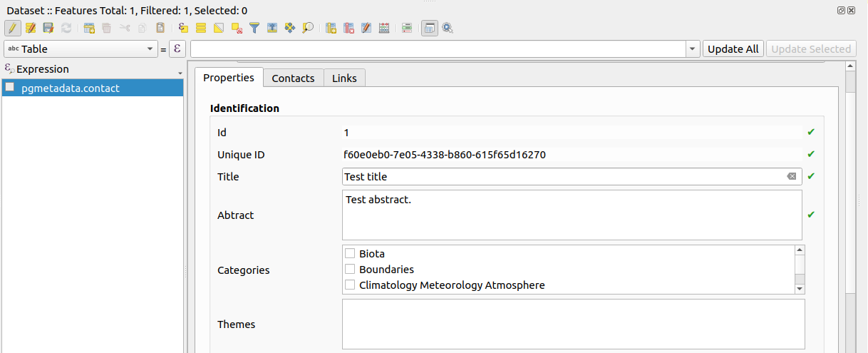Switch to the Links tab

click(x=345, y=78)
